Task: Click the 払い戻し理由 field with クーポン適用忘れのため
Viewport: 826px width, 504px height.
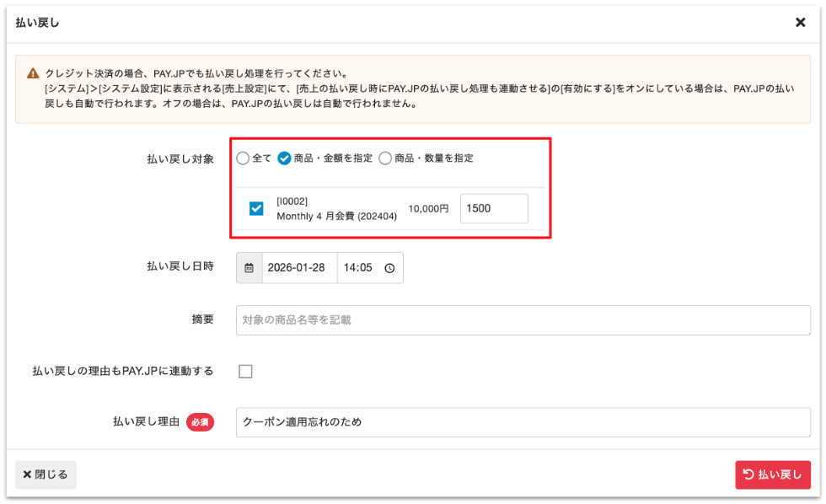Action: point(523,422)
